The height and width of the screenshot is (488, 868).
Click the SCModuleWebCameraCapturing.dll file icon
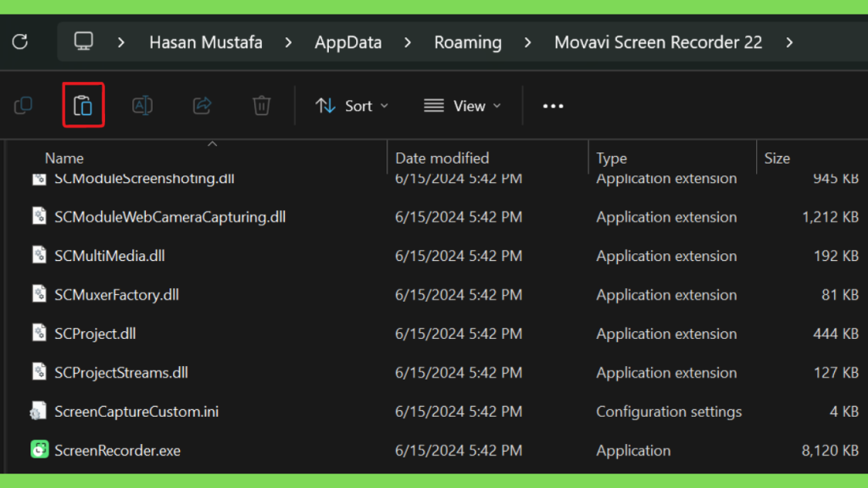(x=39, y=216)
